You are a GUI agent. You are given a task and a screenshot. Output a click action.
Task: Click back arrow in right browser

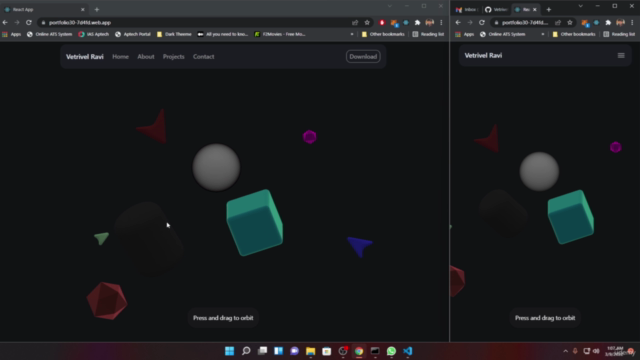tap(458, 22)
